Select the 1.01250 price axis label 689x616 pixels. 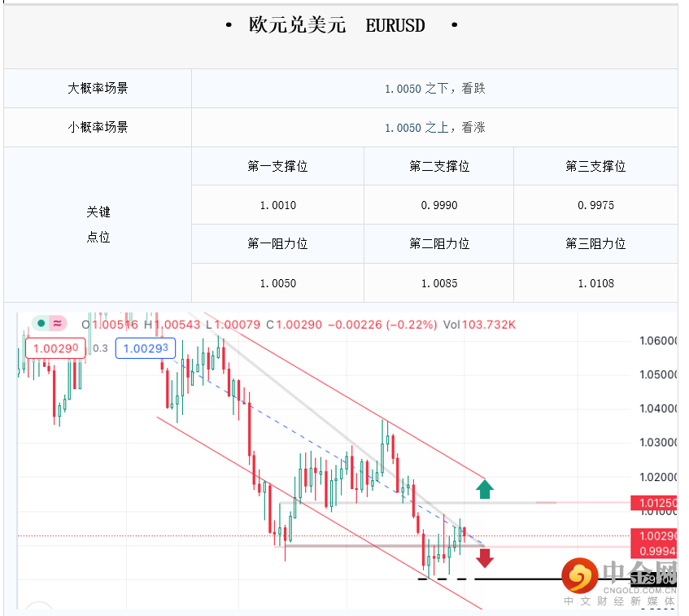click(654, 504)
